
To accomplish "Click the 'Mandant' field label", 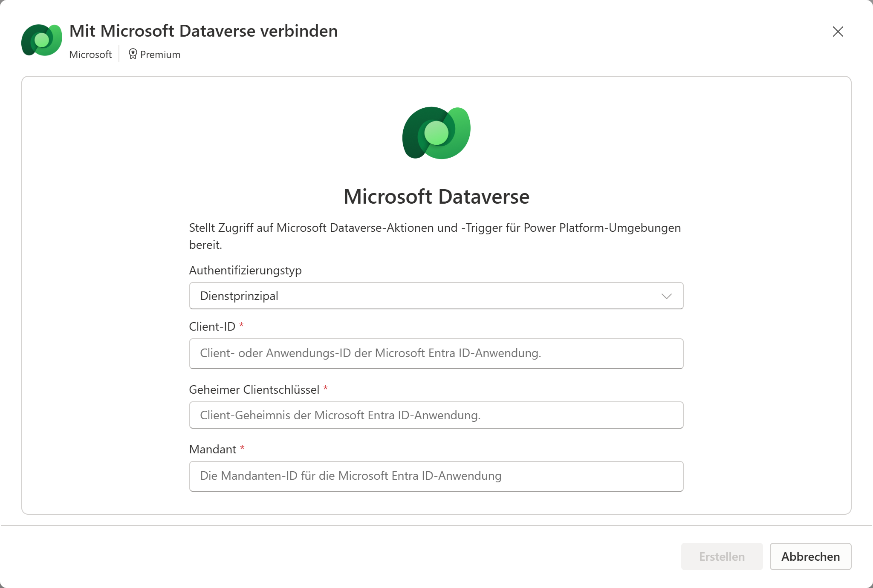I will (212, 449).
